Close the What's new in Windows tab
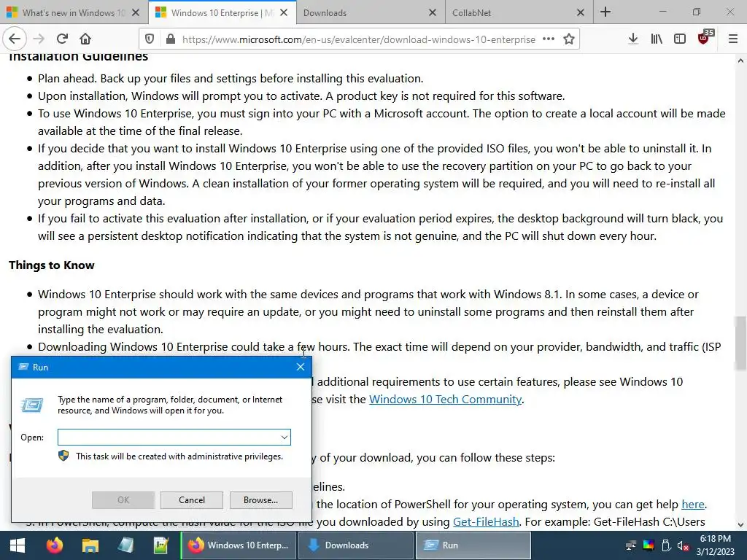Image resolution: width=747 pixels, height=560 pixels. (x=136, y=13)
